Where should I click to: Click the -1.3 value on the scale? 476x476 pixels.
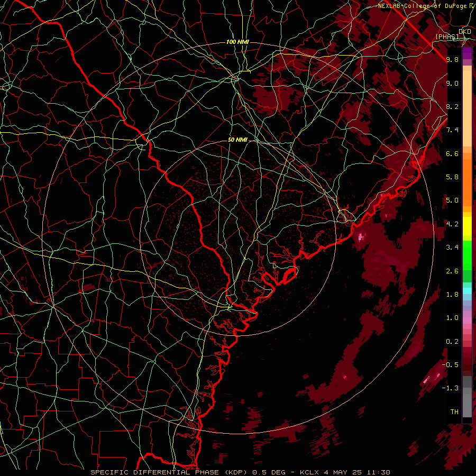pyautogui.click(x=451, y=388)
